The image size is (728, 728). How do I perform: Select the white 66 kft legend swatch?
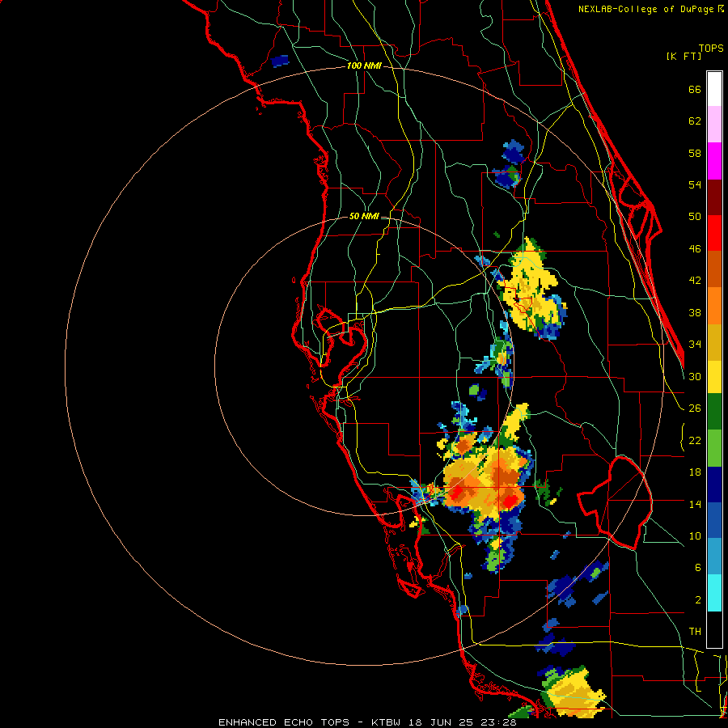(x=714, y=89)
